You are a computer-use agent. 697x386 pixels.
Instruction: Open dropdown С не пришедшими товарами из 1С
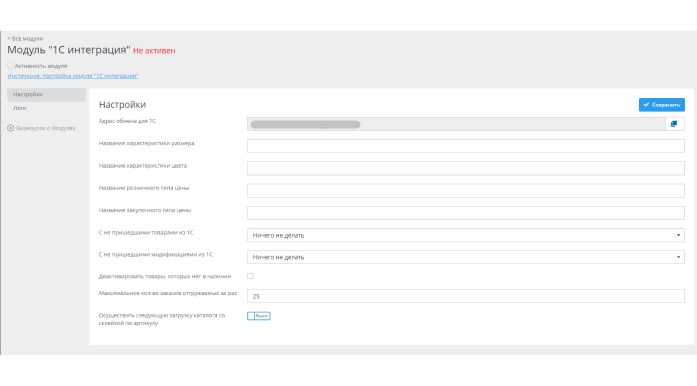pyautogui.click(x=466, y=235)
